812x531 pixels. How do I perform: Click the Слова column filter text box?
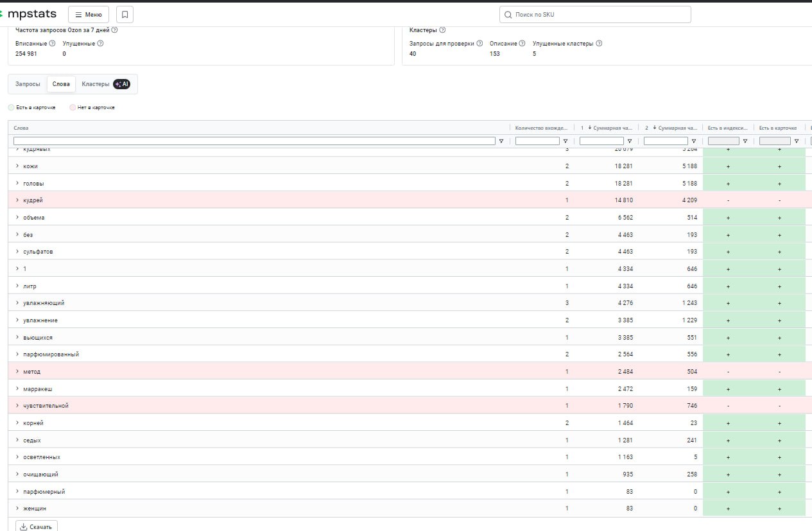254,141
